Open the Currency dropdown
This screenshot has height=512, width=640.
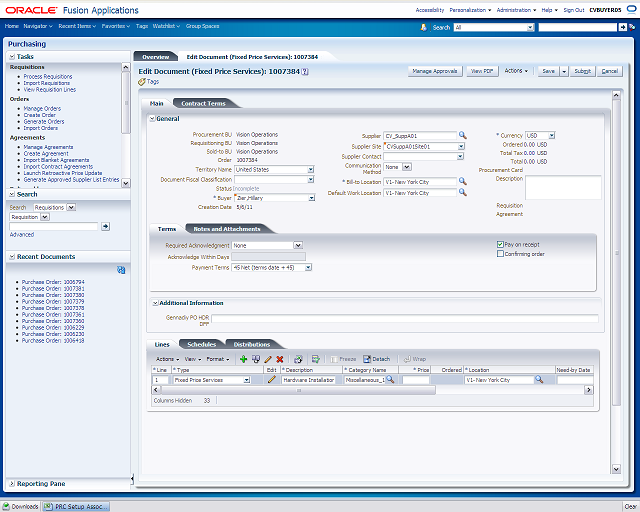[551, 135]
